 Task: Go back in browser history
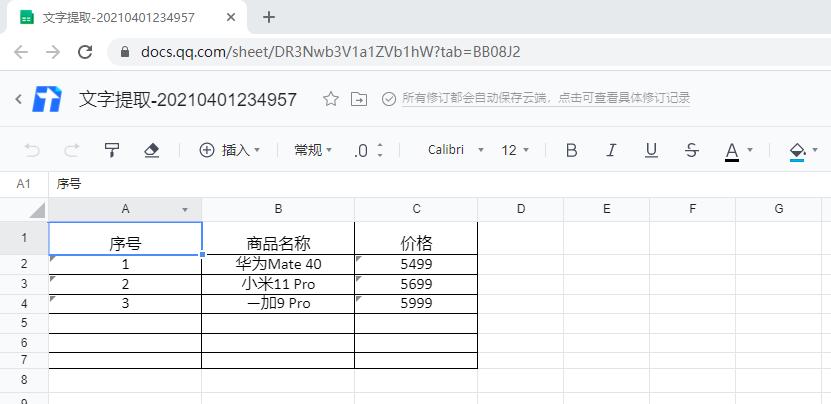(21, 52)
